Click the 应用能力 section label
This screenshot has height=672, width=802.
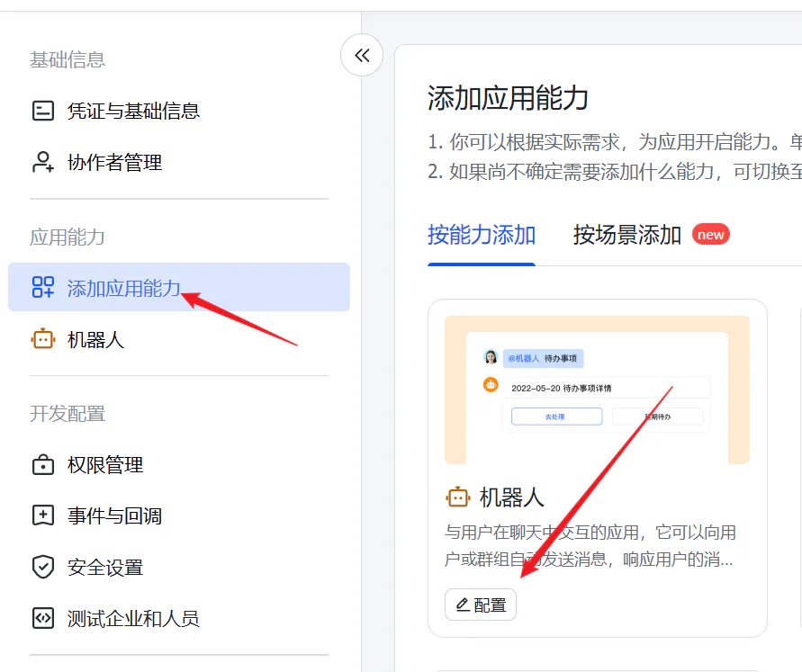tap(68, 237)
